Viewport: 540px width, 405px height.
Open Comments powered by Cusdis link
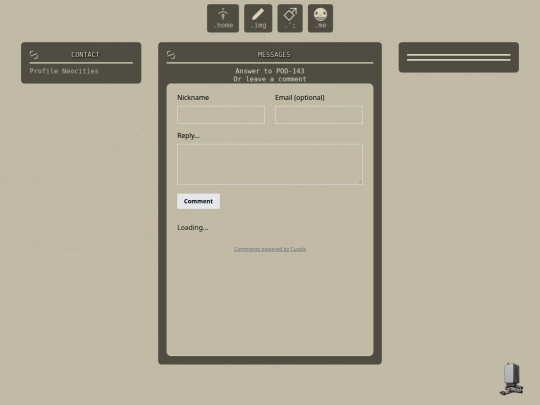[x=270, y=249]
